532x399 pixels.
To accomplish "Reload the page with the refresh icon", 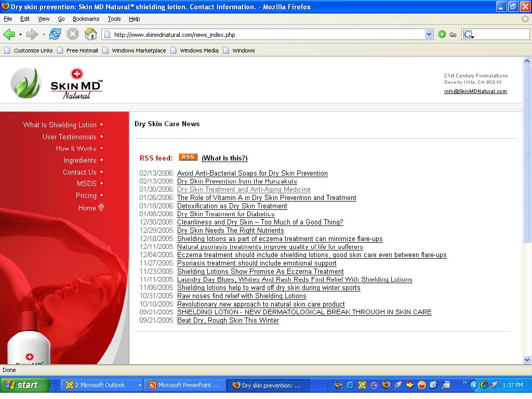I will click(55, 34).
